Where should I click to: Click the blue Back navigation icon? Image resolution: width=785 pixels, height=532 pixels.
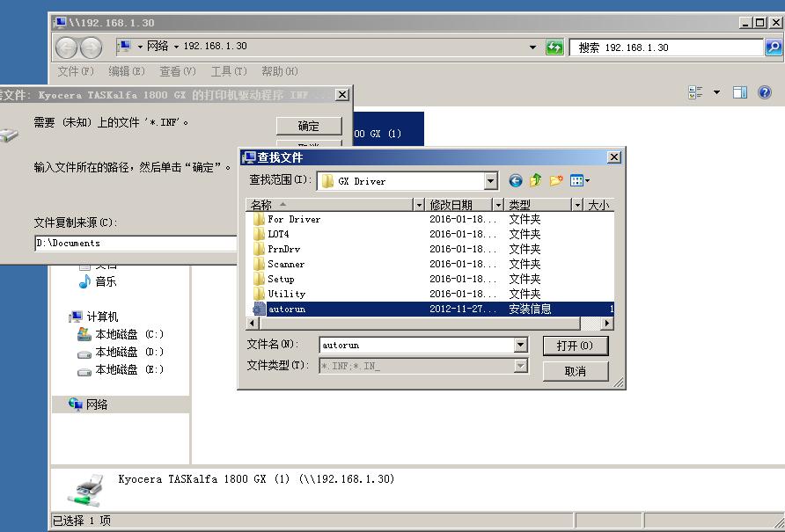click(515, 180)
